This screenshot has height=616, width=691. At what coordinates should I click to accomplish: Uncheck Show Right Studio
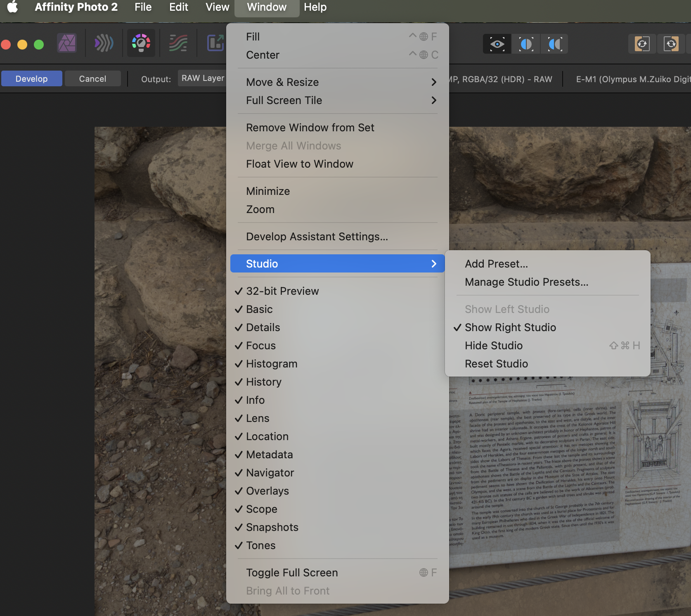pyautogui.click(x=547, y=327)
